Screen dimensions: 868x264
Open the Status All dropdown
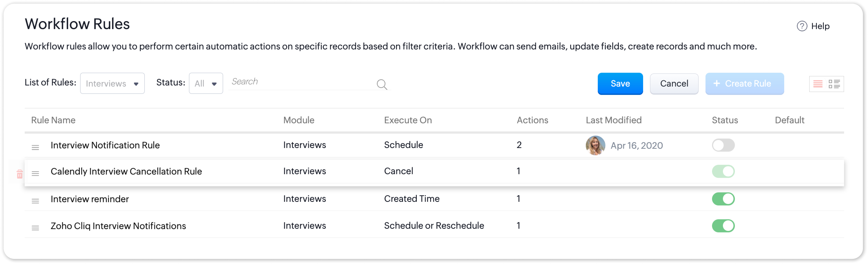click(205, 83)
